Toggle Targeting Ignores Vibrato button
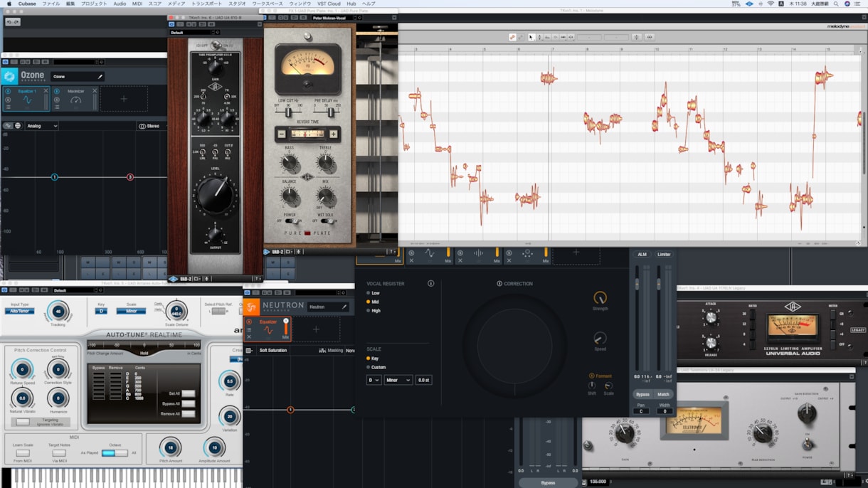 (23, 422)
